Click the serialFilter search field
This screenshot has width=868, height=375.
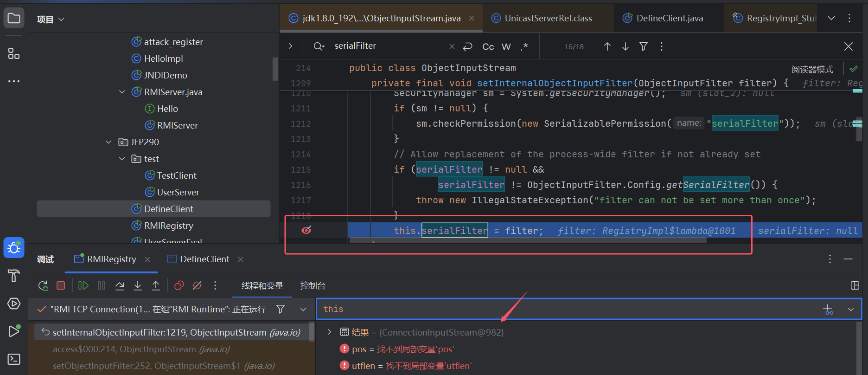389,46
